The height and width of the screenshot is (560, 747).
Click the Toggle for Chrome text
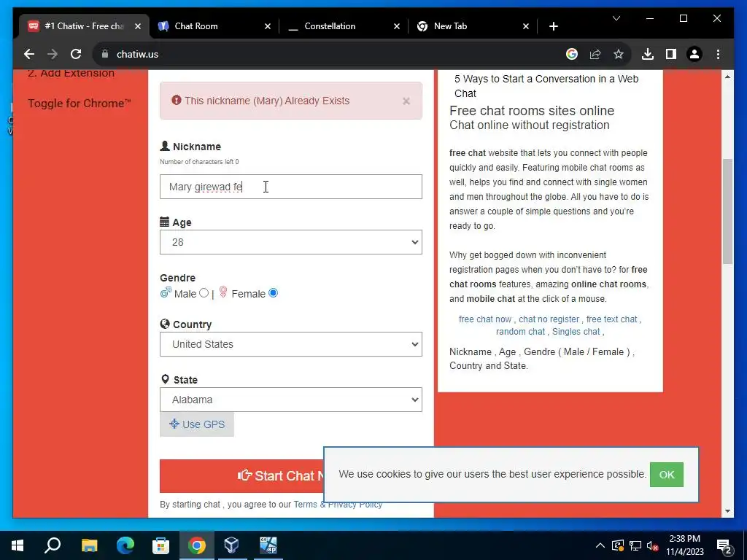(x=79, y=104)
